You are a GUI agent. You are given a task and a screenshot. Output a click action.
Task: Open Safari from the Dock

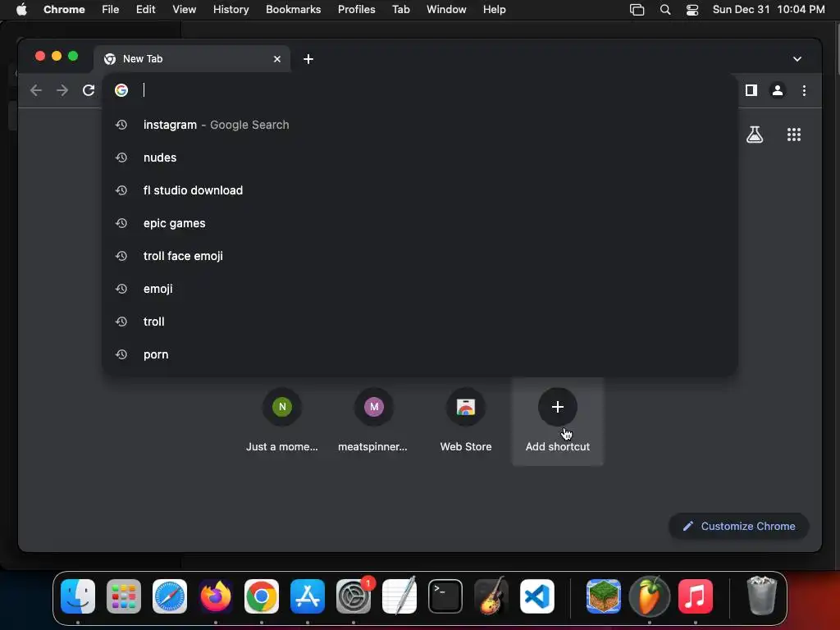pyautogui.click(x=170, y=596)
